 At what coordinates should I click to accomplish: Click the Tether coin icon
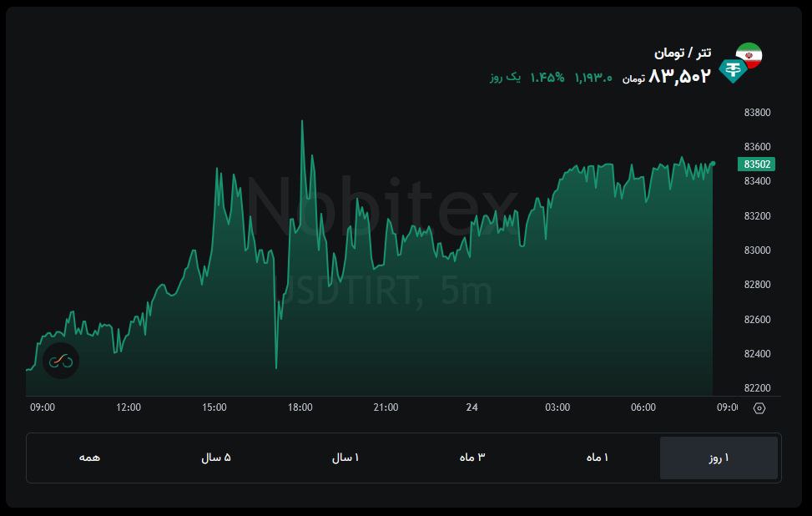[x=732, y=70]
